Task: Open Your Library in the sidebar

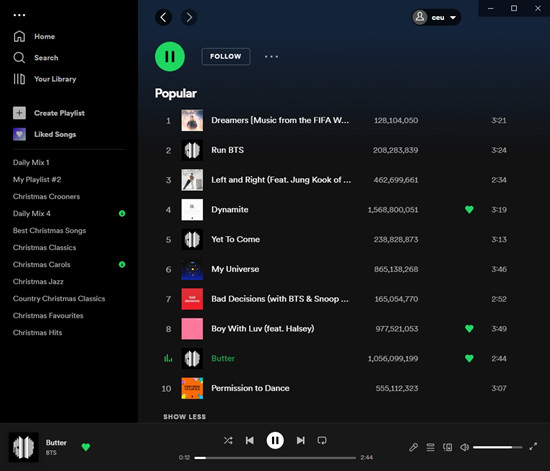Action: [x=45, y=79]
